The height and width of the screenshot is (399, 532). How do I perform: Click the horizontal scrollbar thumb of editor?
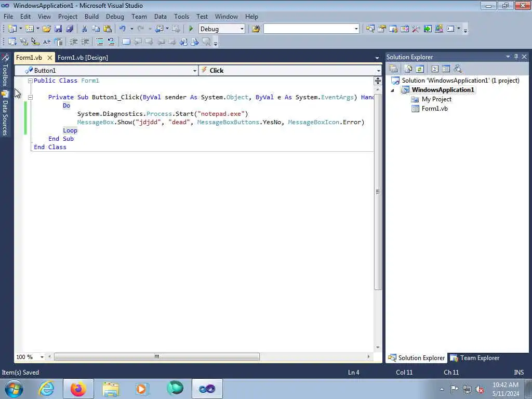(157, 357)
